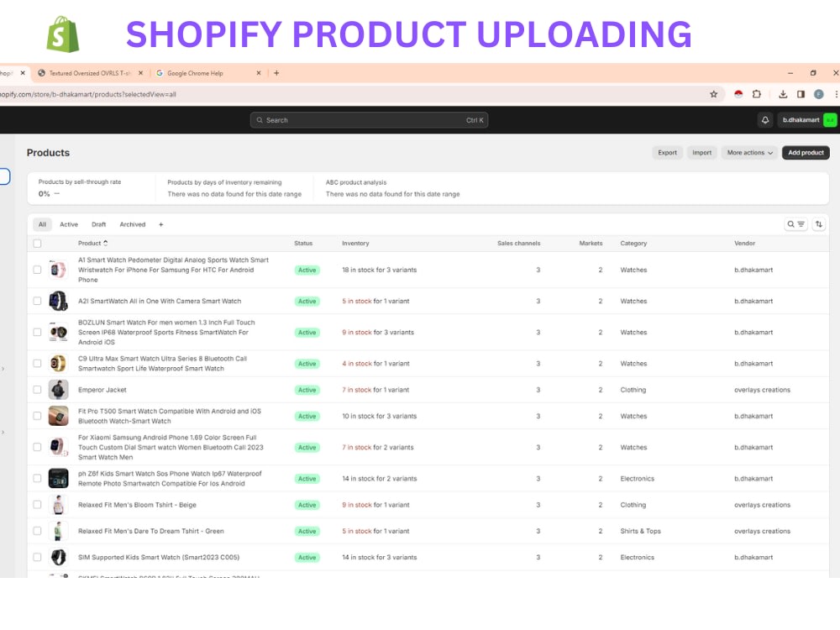Open A2I SmartWatch All in One product
Screen dimensions: 840x630
click(160, 301)
